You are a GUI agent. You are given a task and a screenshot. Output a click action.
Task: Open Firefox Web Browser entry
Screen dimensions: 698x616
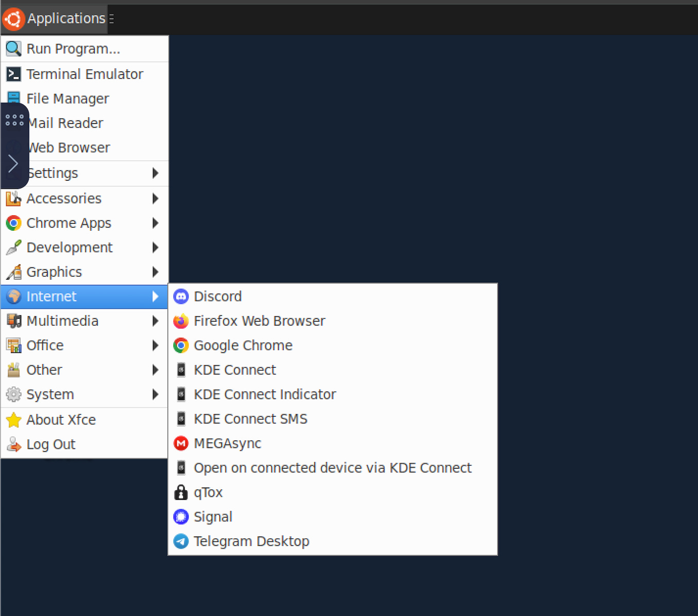333,321
